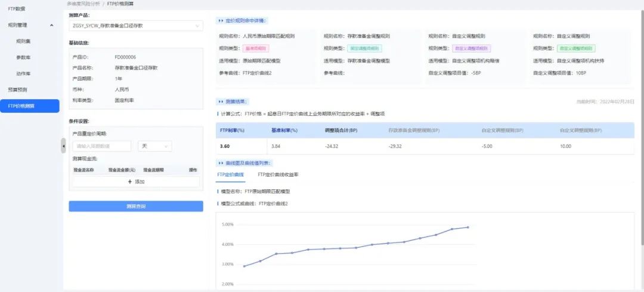644x292 pixels.
Task: Click the value -29.32 in the results row
Action: coord(395,146)
